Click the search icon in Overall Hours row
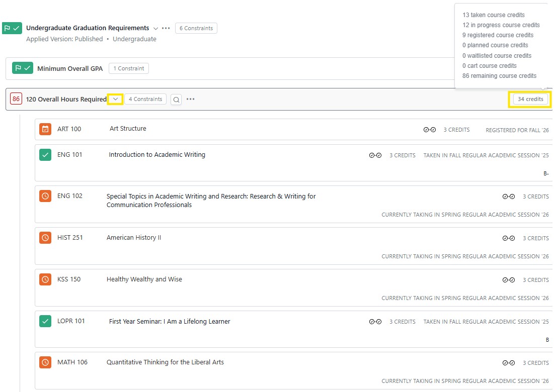This screenshot has width=554, height=392. (x=176, y=100)
